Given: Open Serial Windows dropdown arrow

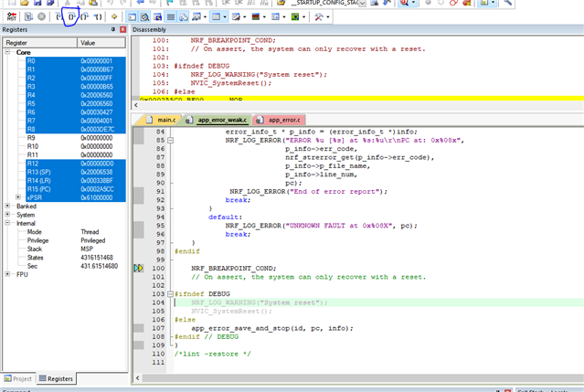Looking at the screenshot, I should (245, 16).
